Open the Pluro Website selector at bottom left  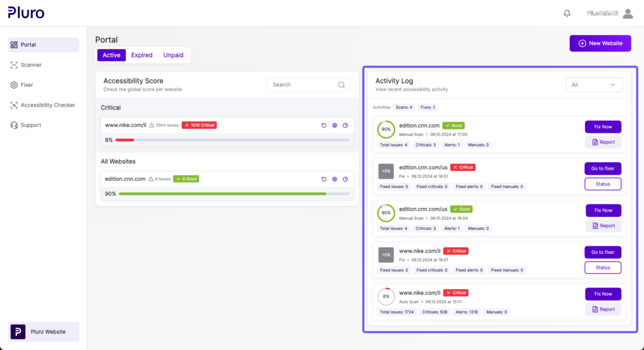[43, 332]
